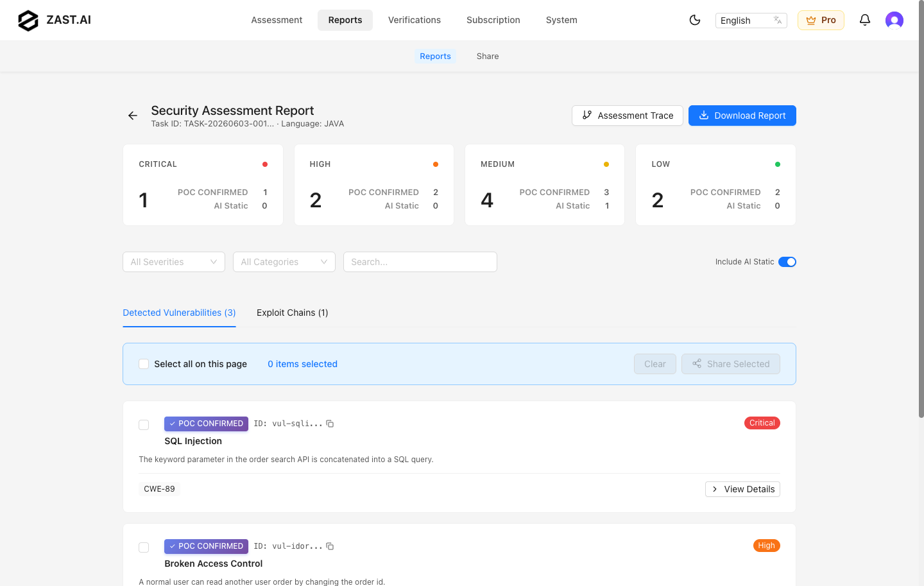Click the CWE-89 tag
The width and height of the screenshot is (924, 586).
159,489
